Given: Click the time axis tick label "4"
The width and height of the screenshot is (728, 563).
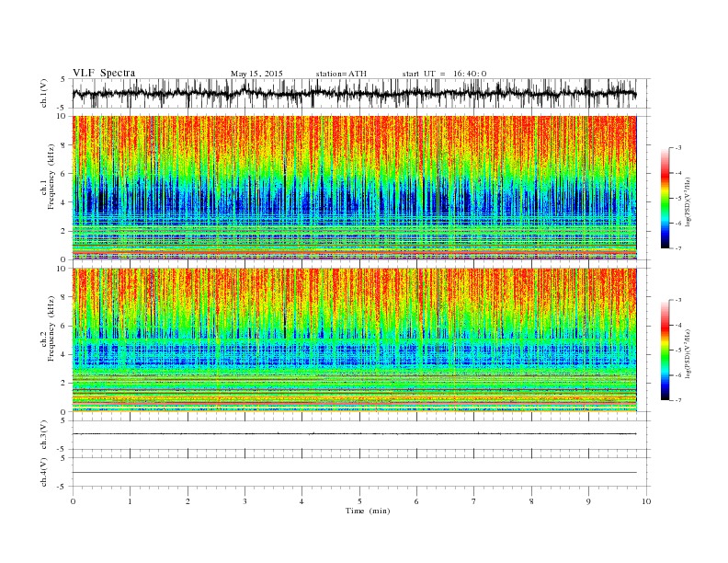Looking at the screenshot, I should 301,501.
